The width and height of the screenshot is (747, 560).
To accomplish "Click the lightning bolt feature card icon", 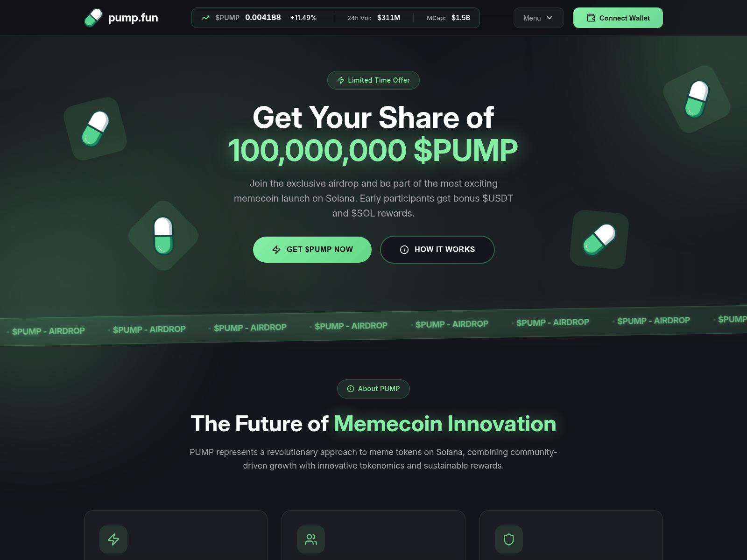I will click(113, 539).
